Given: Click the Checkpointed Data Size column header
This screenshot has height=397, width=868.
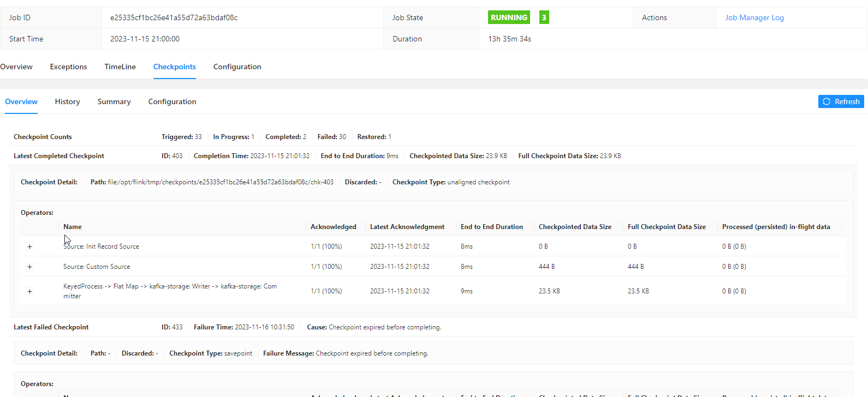Looking at the screenshot, I should pyautogui.click(x=575, y=227).
